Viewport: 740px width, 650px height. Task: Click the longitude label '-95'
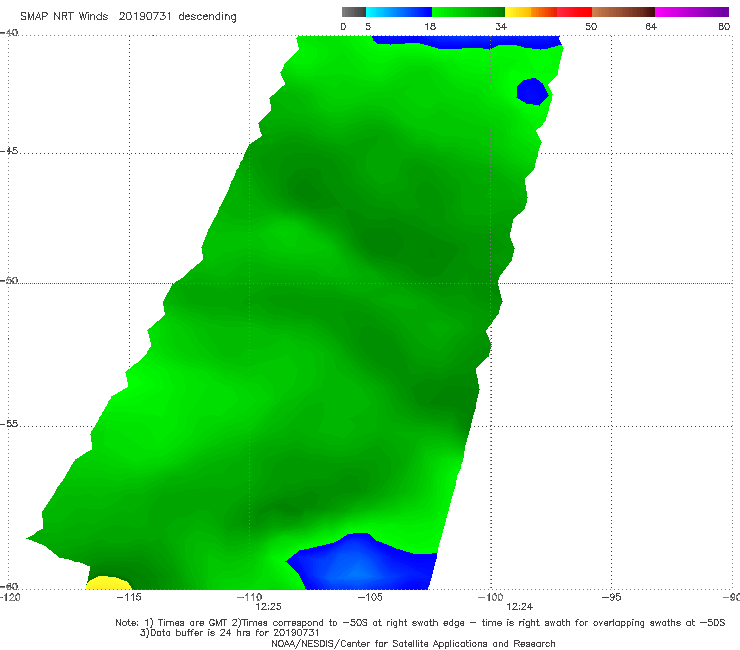click(x=612, y=597)
